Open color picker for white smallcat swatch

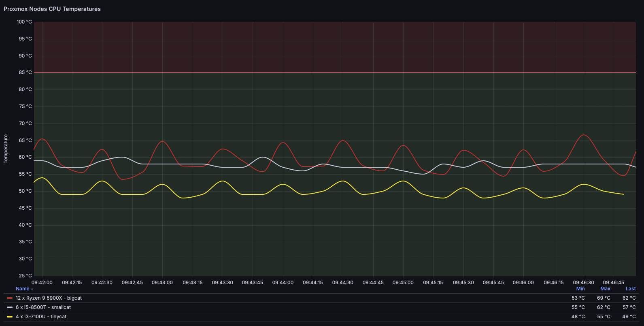(x=10, y=307)
